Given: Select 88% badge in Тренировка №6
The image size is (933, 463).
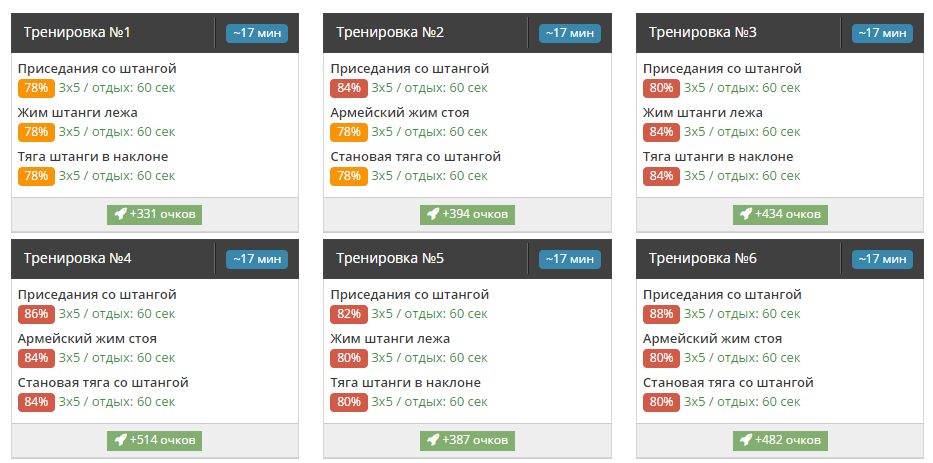Looking at the screenshot, I should pos(661,314).
